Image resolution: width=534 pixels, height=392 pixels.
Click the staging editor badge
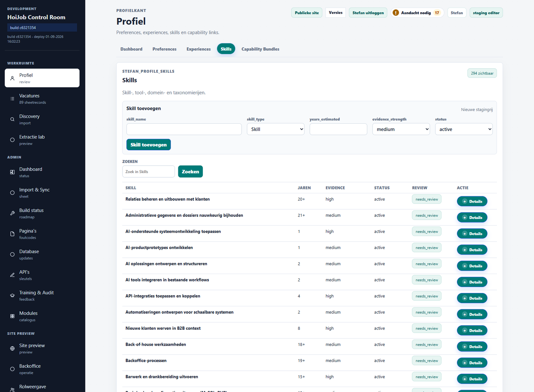point(486,13)
